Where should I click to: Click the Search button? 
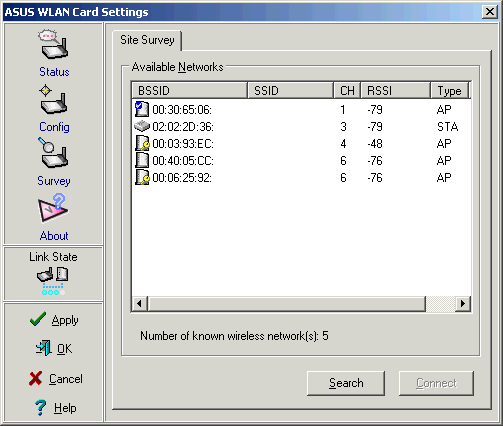tap(346, 383)
